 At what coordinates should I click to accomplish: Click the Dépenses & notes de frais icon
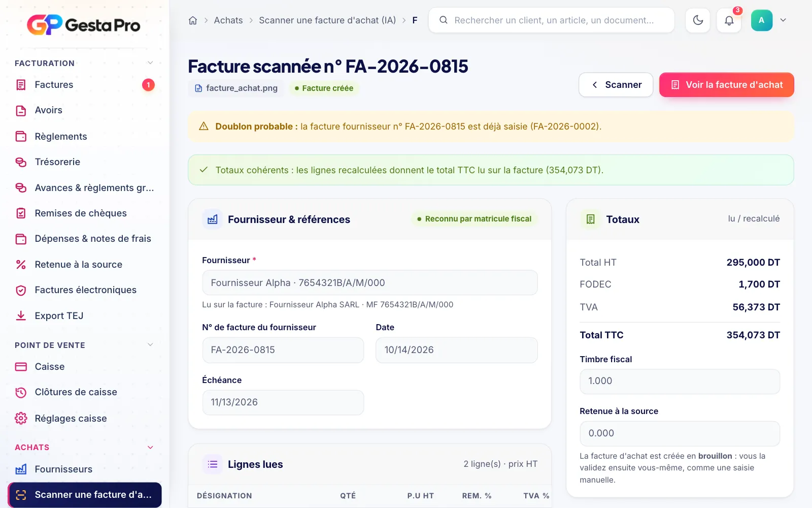[x=21, y=239]
